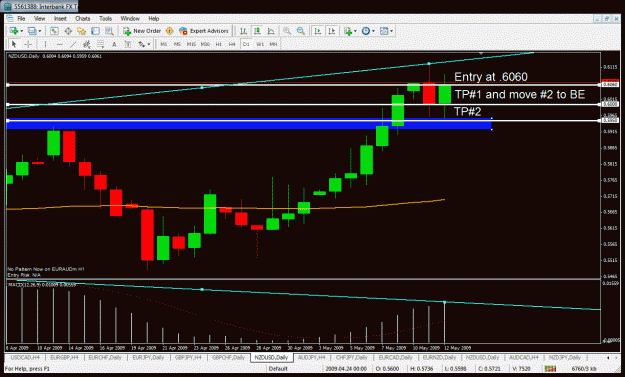This screenshot has height=377, width=625.
Task: Toggle Candlesticks chart display mode
Action: [257, 31]
